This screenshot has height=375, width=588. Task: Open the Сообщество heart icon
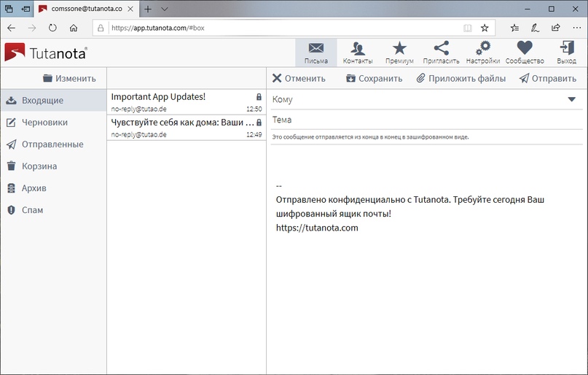(x=525, y=53)
